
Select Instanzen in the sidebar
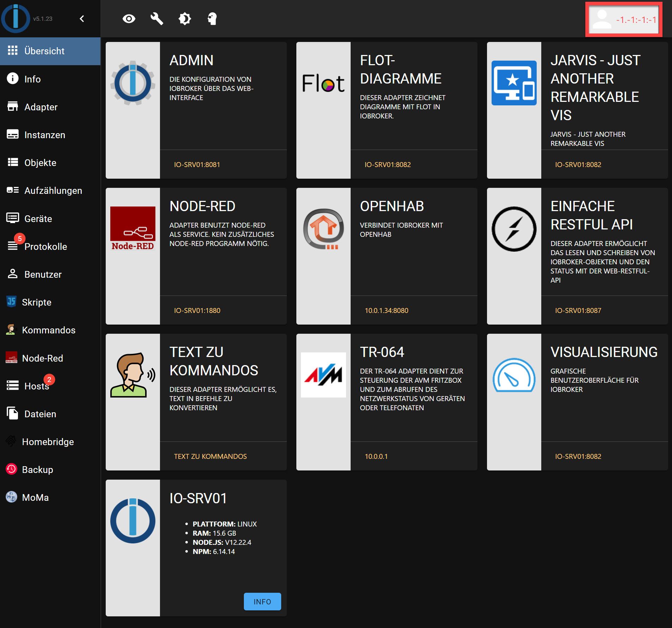tap(50, 135)
